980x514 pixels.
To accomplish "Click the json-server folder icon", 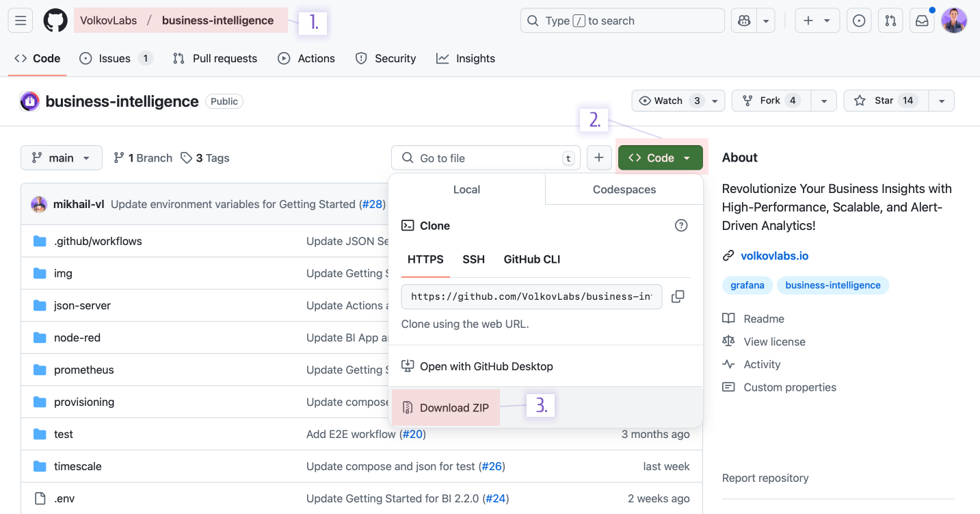I will tap(40, 305).
